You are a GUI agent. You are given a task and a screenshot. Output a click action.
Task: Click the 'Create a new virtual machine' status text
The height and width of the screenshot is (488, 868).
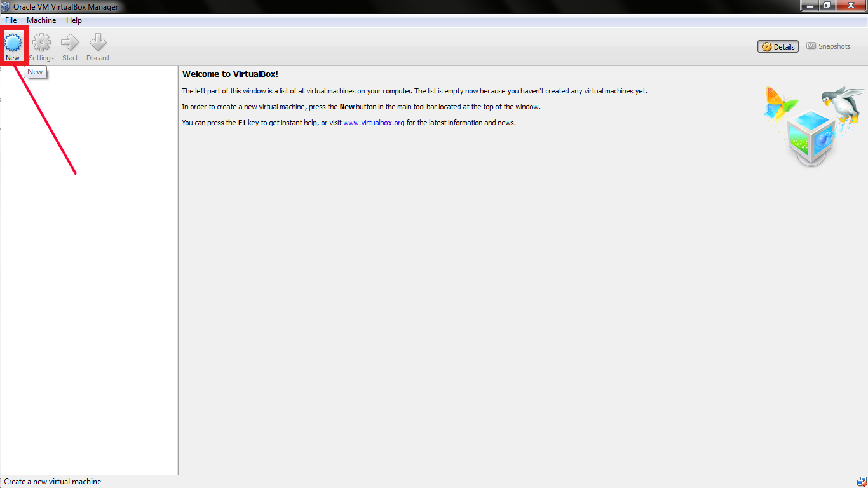click(53, 482)
